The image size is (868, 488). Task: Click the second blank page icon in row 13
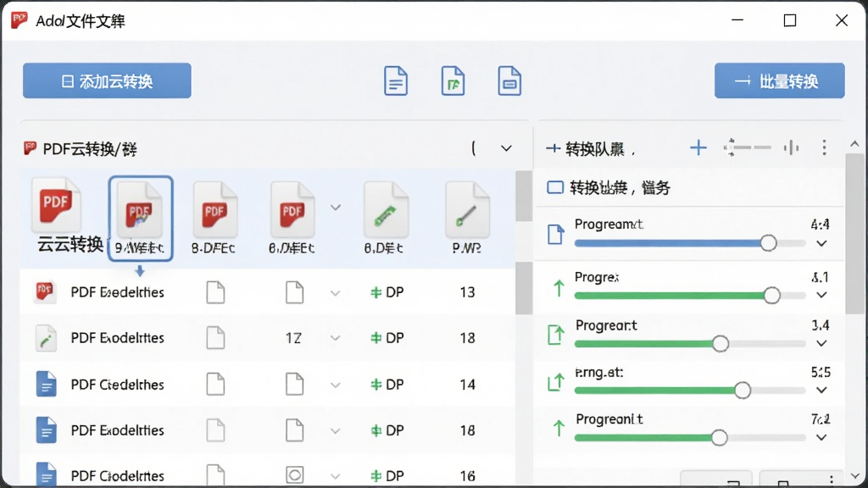(294, 292)
